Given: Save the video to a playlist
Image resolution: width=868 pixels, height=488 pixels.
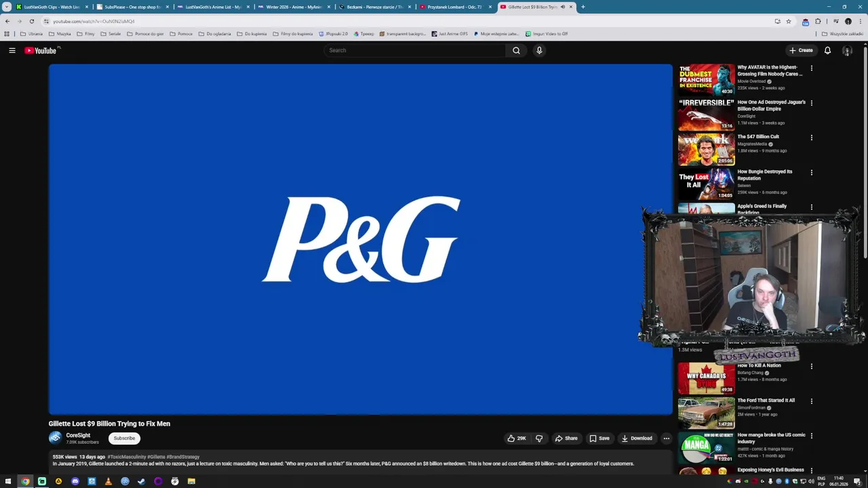Looking at the screenshot, I should click(x=599, y=439).
